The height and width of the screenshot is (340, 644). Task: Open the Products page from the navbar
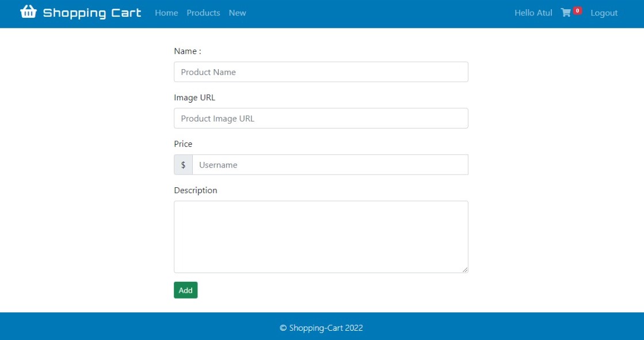tap(203, 13)
